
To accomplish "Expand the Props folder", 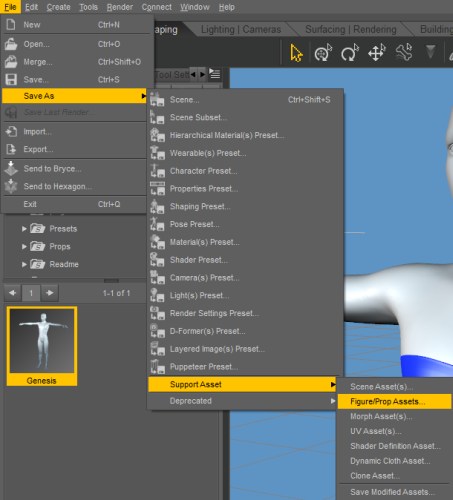I will click(x=24, y=246).
